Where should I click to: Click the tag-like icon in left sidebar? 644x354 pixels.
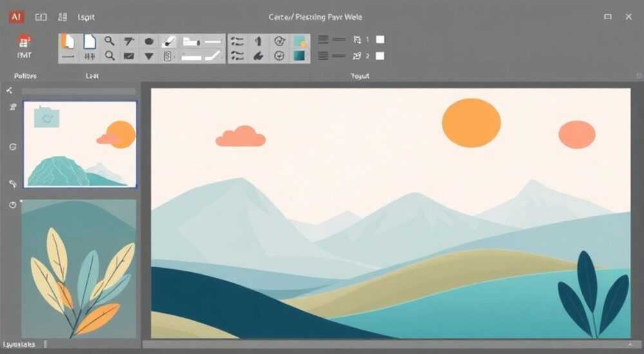click(x=13, y=183)
